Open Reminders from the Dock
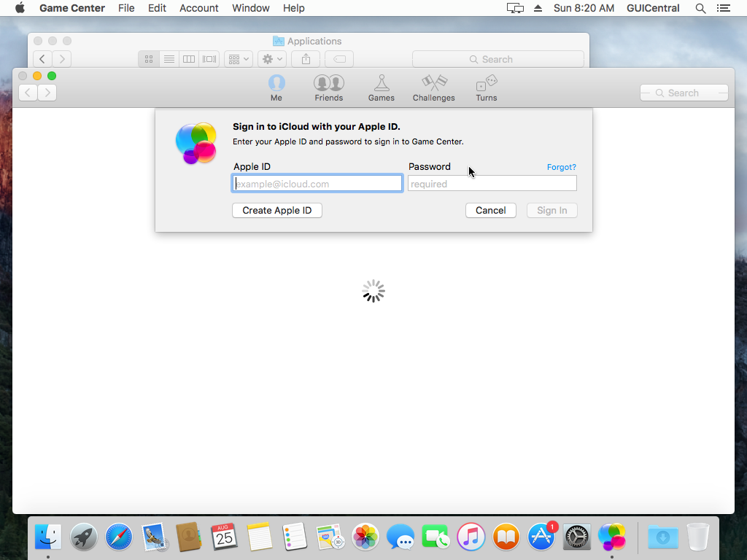747x560 pixels. click(x=295, y=537)
